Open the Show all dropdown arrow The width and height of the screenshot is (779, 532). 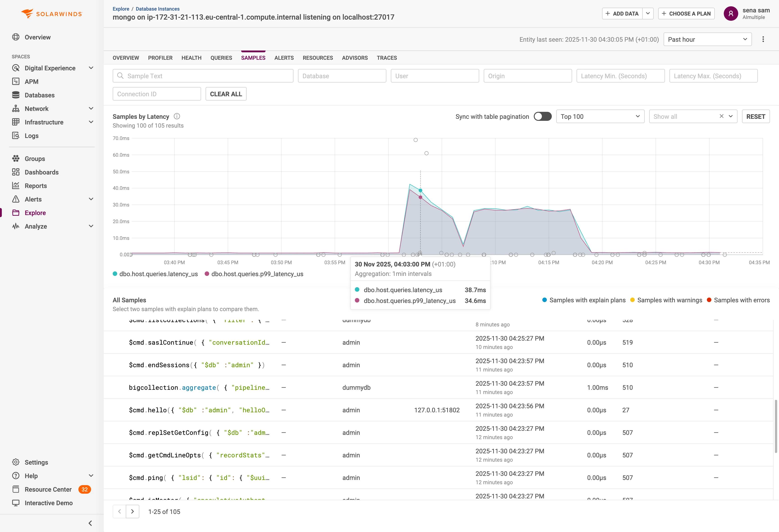tap(731, 116)
